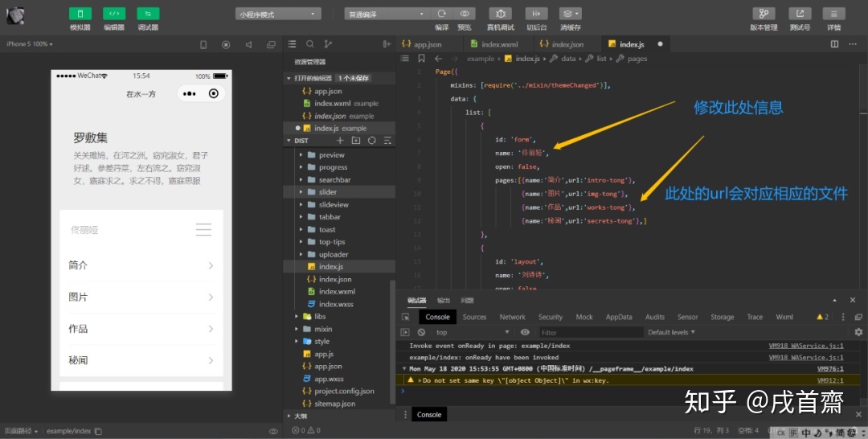
Task: Click the compile refresh icon
Action: pyautogui.click(x=442, y=14)
